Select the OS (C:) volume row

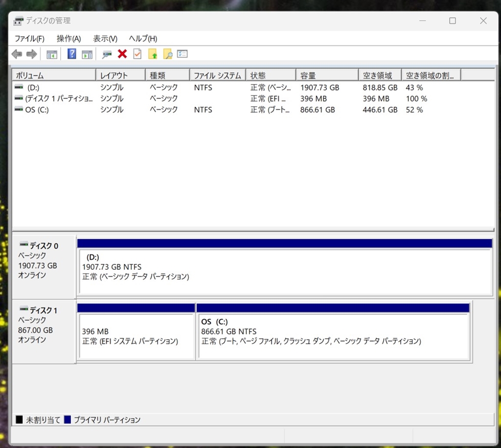[x=37, y=110]
